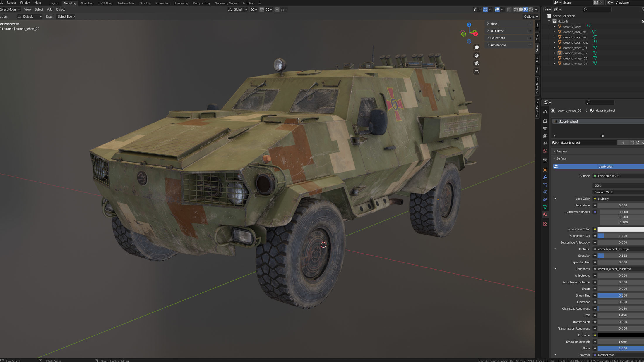
Task: Open the Texture properties checker icon
Action: (x=545, y=224)
